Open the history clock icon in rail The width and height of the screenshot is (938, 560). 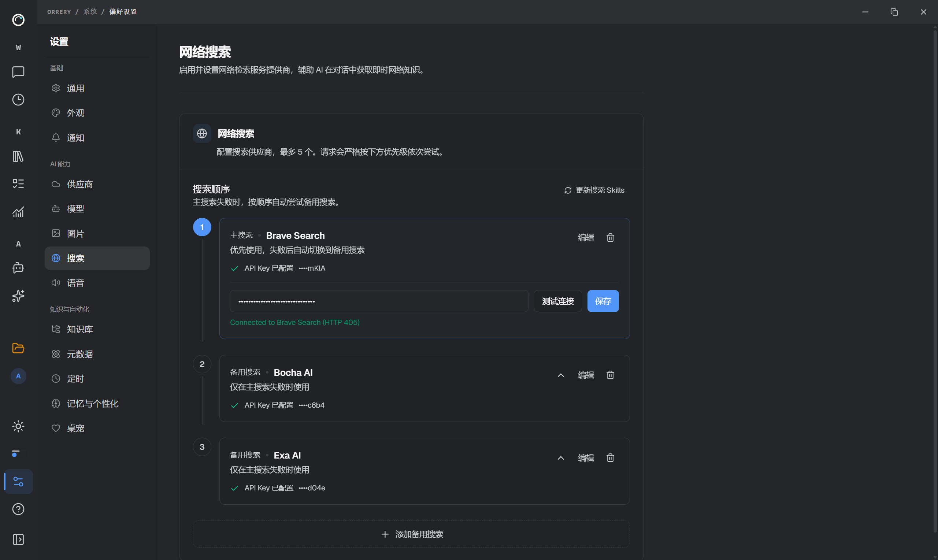point(18,100)
